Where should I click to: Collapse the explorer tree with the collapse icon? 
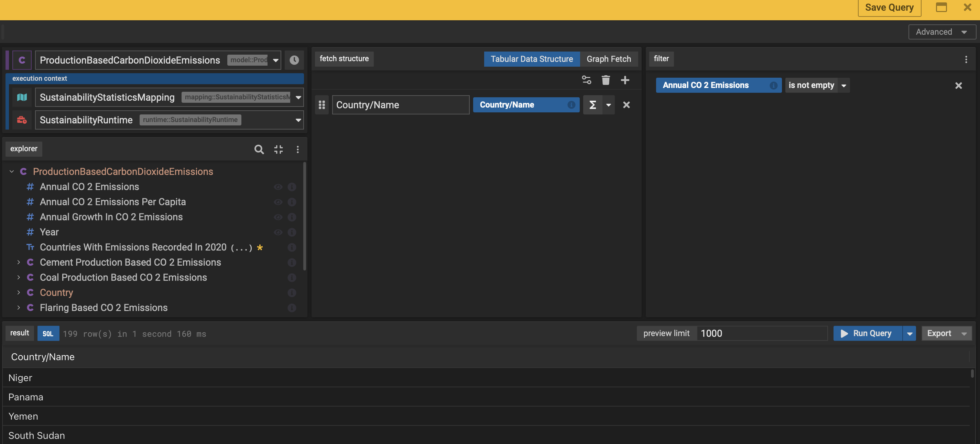click(x=279, y=149)
